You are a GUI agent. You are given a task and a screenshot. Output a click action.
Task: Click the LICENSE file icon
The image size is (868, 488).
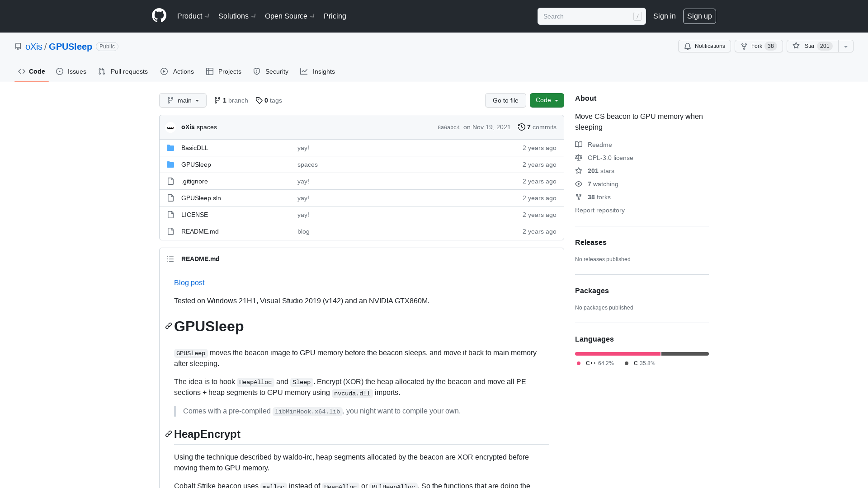click(x=170, y=215)
